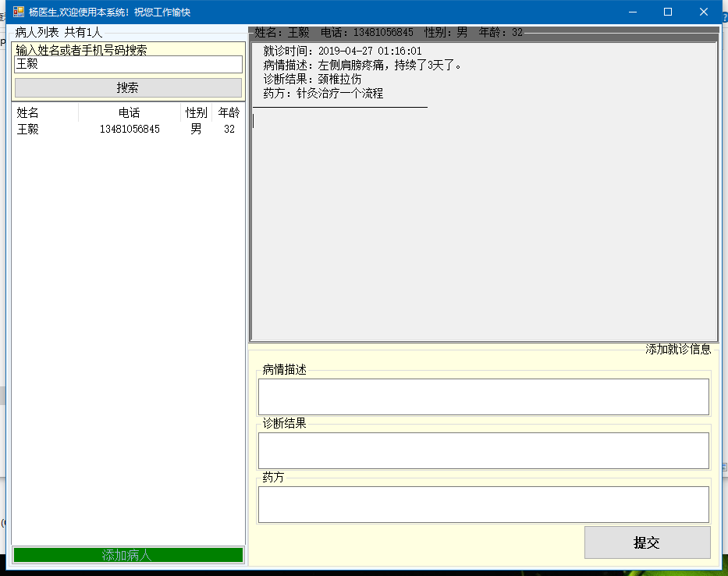Click the patient search box containing 王毅

(x=128, y=64)
